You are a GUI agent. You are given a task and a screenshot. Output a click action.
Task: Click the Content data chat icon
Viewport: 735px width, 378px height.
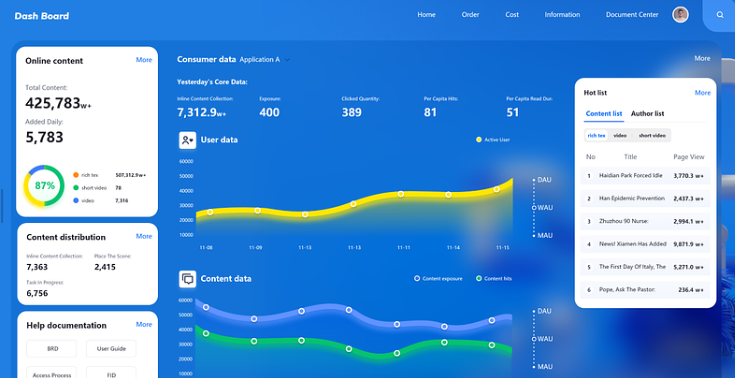[x=188, y=279]
